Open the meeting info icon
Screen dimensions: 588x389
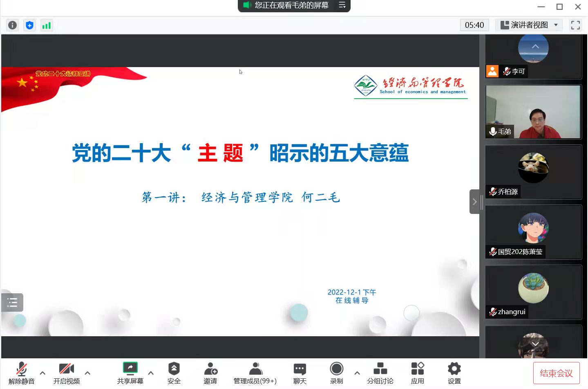13,25
